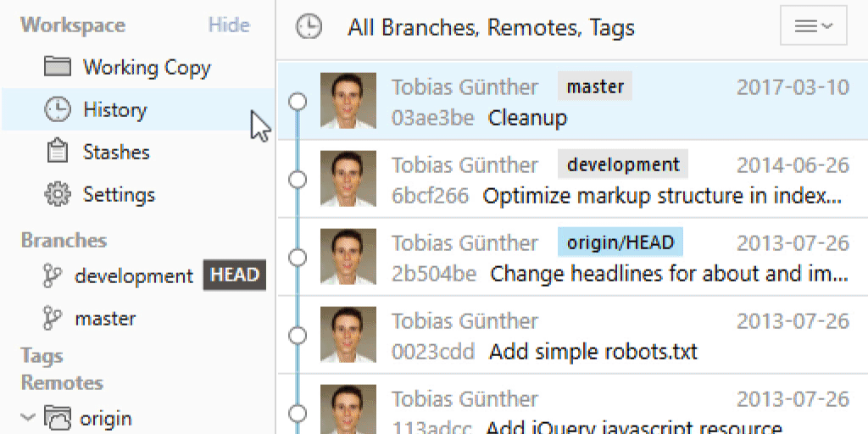Screen dimensions: 868x434
Task: Open the view options dropdown menu
Action: pyautogui.click(x=813, y=26)
